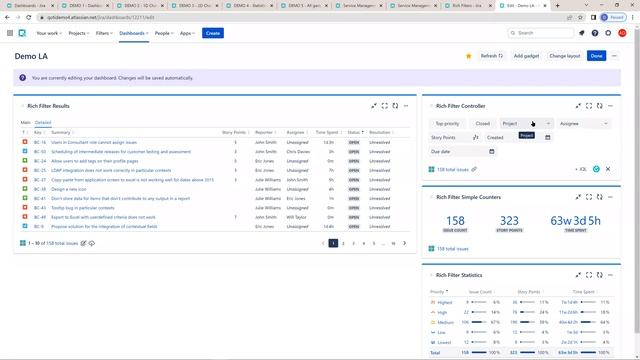Copy link icon beside controller total issues
This screenshot has width=640, height=360.
click(x=474, y=169)
